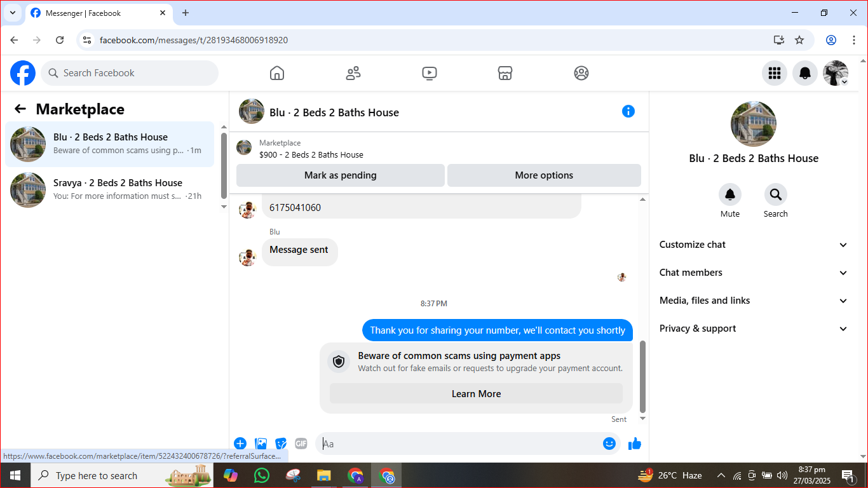Choose a GIF icon in composer
The height and width of the screenshot is (488, 868).
click(x=301, y=444)
